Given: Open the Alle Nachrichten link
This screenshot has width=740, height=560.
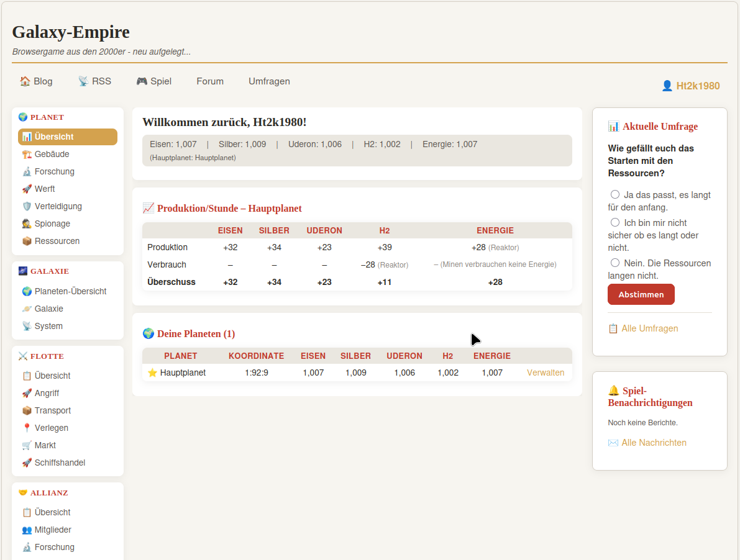Looking at the screenshot, I should tap(647, 443).
